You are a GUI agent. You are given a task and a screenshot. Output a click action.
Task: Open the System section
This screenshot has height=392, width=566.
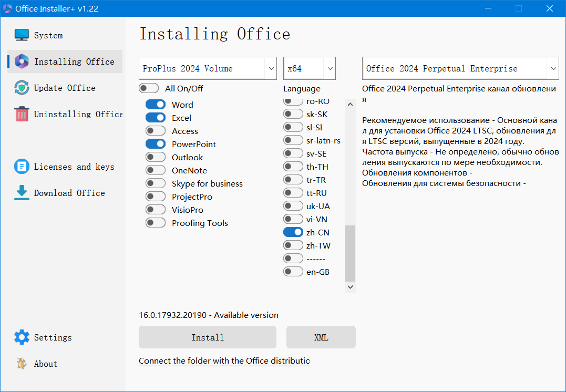[65, 35]
